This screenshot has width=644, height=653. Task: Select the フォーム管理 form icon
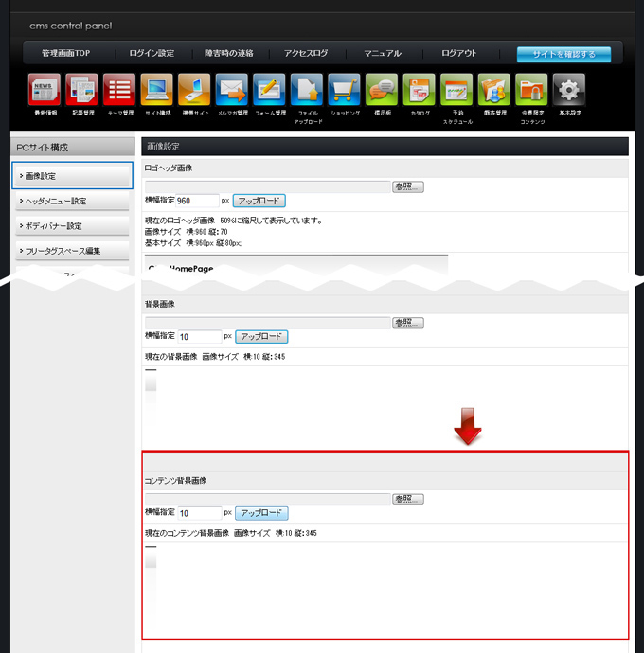tap(269, 90)
